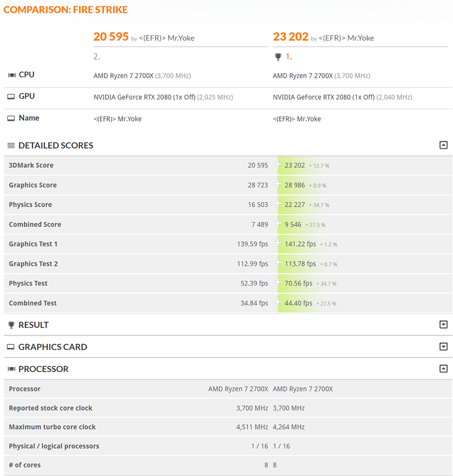The width and height of the screenshot is (453, 476).
Task: Click the 34.84 fps value
Action: pyautogui.click(x=254, y=303)
